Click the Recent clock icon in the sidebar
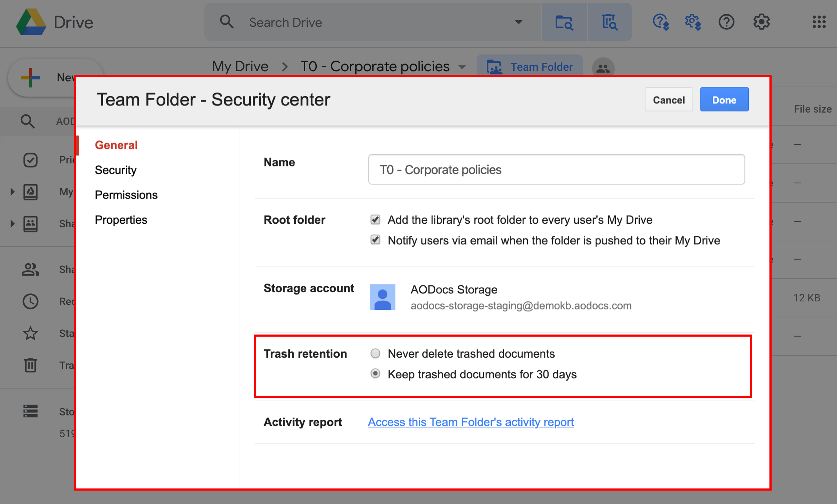This screenshot has width=837, height=504. pyautogui.click(x=30, y=301)
